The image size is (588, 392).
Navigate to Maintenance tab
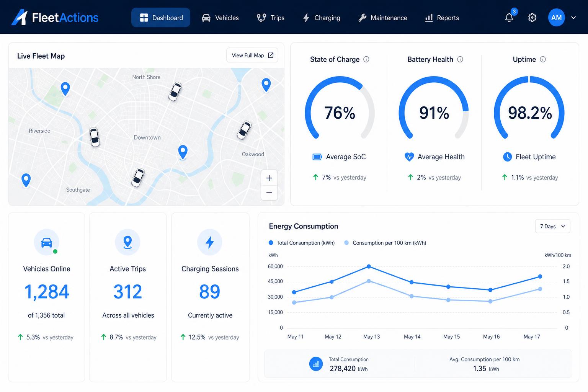coord(383,18)
